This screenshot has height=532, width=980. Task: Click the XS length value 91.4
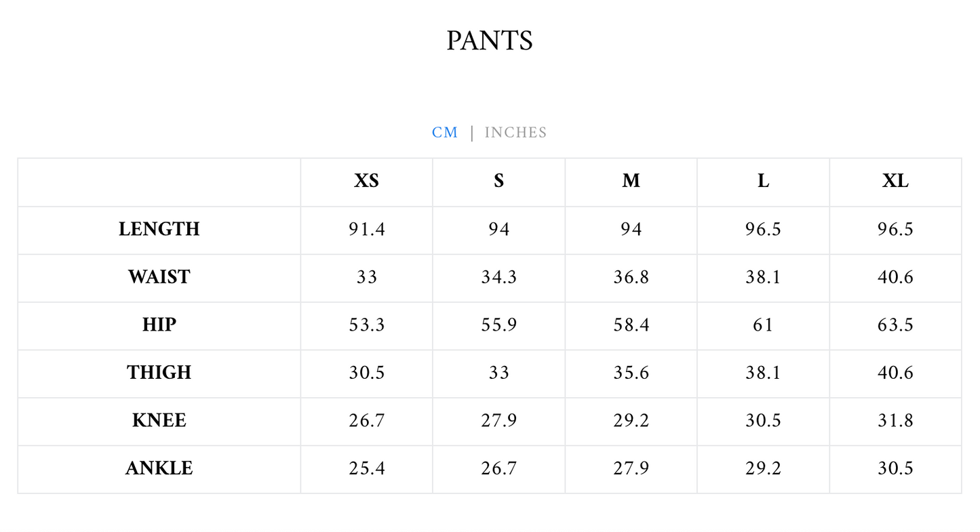[366, 229]
